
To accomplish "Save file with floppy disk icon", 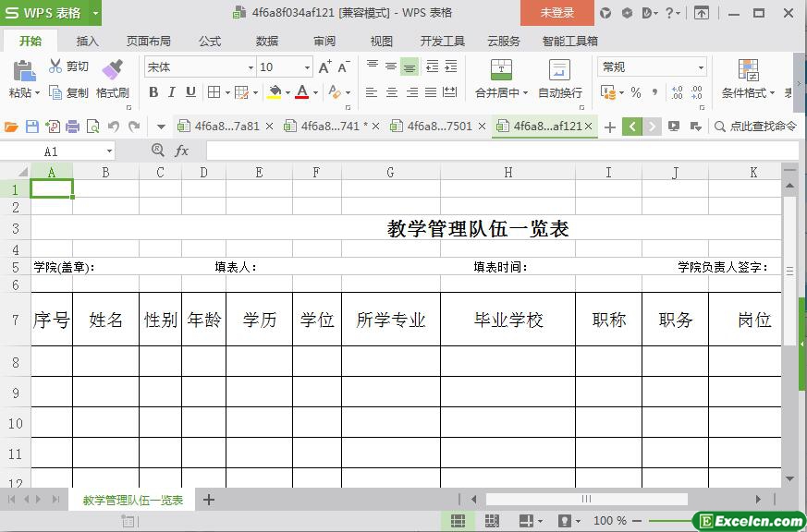I will 32,127.
